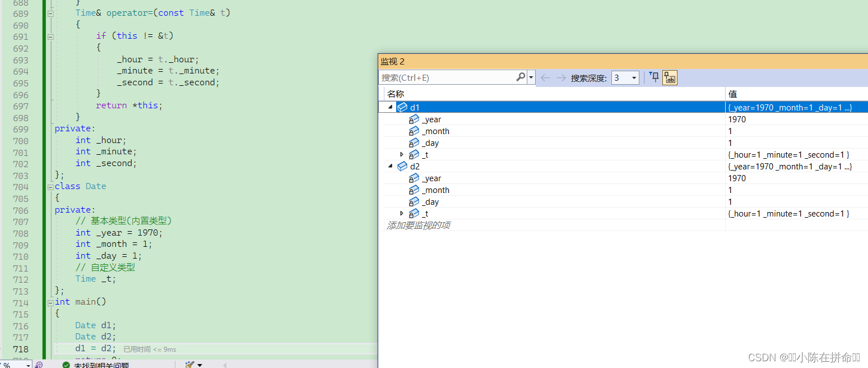
Task: Click the green check no-issues indicator
Action: pyautogui.click(x=66, y=365)
